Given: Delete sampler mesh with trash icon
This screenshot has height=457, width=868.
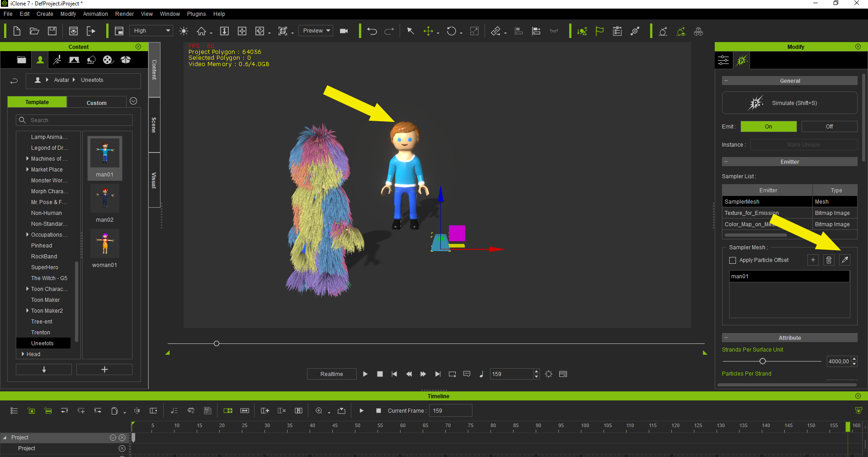Looking at the screenshot, I should click(x=829, y=260).
